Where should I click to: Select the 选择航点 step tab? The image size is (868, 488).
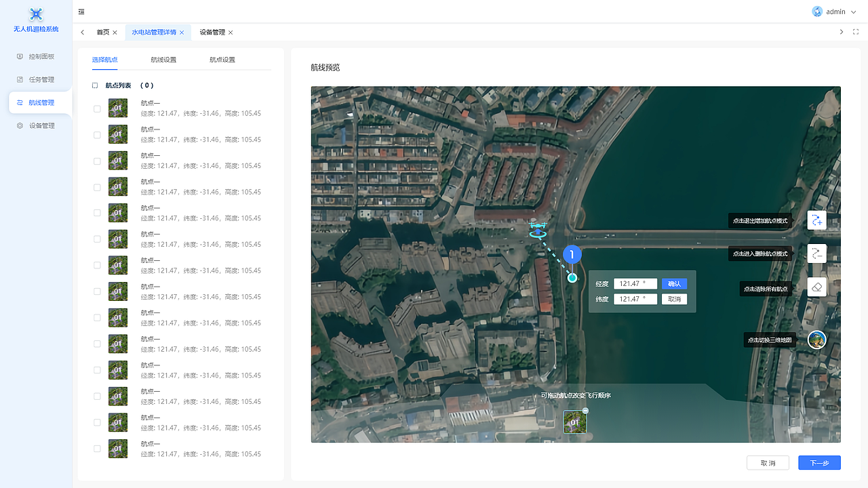point(105,60)
